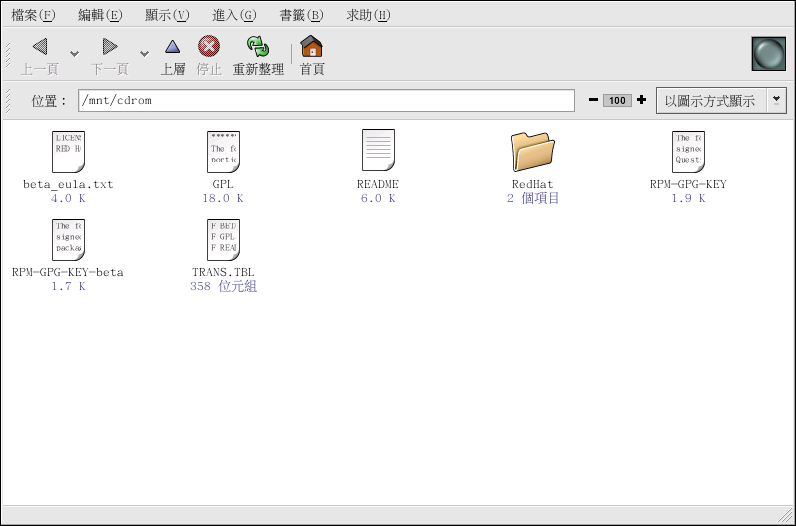Open the 檔案(F) menu
The image size is (796, 526).
tap(33, 15)
